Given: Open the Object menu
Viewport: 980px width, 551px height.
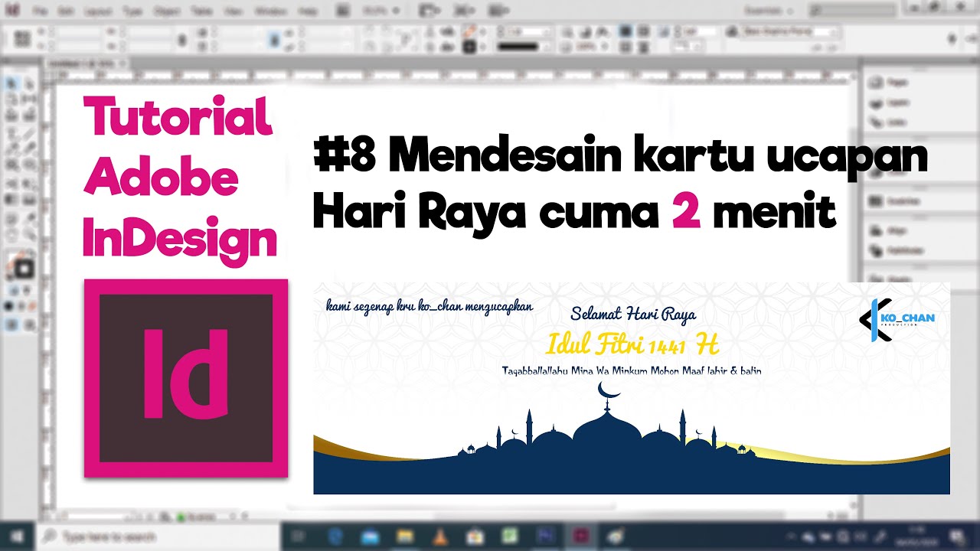Looking at the screenshot, I should tap(168, 12).
